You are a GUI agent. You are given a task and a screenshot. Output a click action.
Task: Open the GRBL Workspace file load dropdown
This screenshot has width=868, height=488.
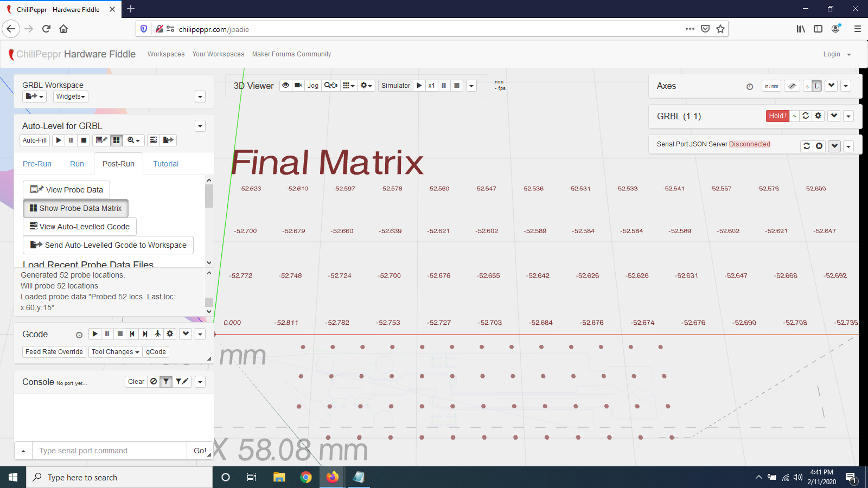click(x=35, y=97)
